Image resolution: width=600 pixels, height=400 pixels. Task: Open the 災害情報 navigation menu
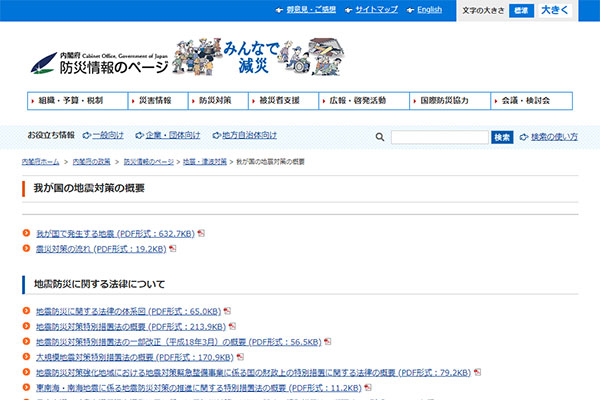pyautogui.click(x=155, y=101)
